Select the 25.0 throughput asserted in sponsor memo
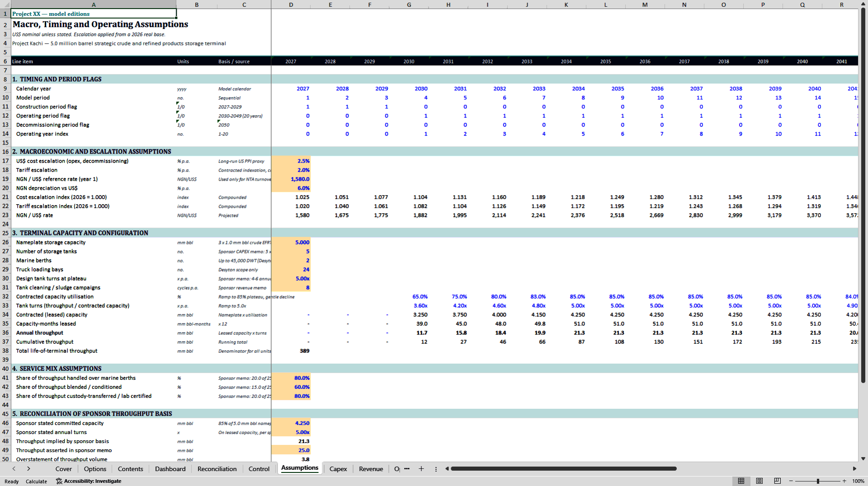Viewport: 868px width, 486px height. pos(291,450)
